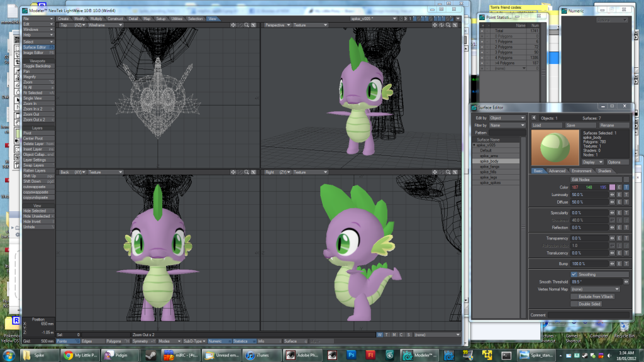Open the Modify tab
The height and width of the screenshot is (362, 644).
pyautogui.click(x=79, y=18)
